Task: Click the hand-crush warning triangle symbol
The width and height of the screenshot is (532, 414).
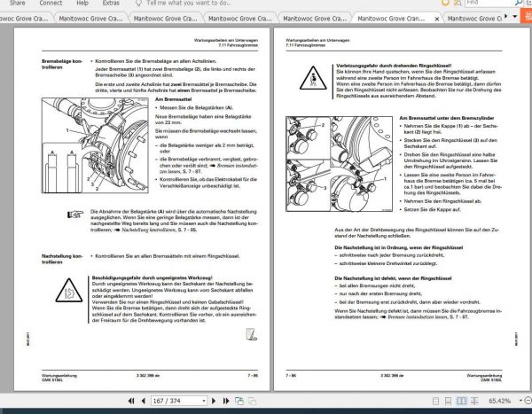Action: tap(313, 79)
